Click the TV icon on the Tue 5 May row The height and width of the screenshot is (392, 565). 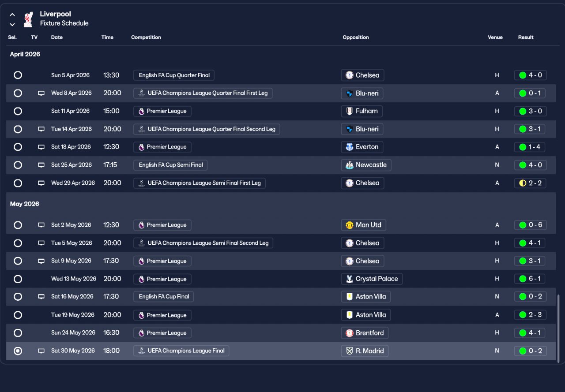click(41, 243)
